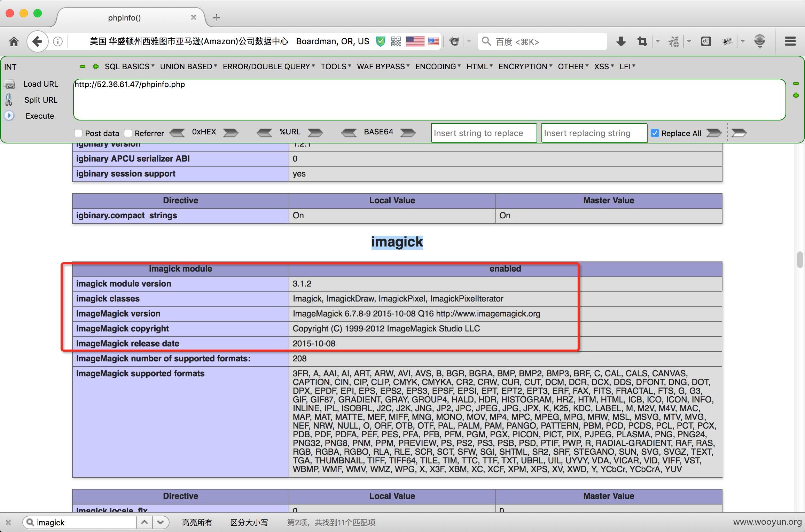Close the find bar with X
Viewport: 805px width, 532px height.
coord(9,522)
